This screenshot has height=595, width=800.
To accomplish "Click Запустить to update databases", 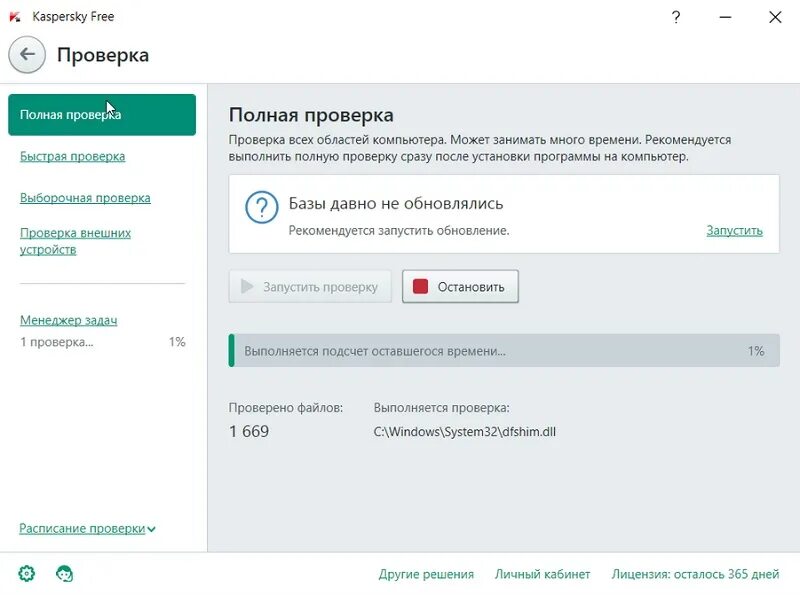I will 734,231.
